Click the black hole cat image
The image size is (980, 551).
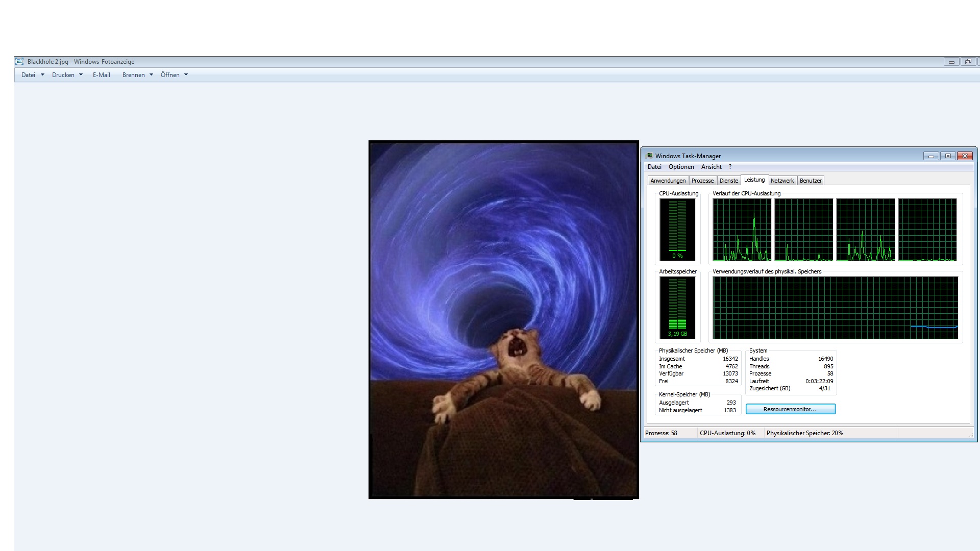click(503, 319)
